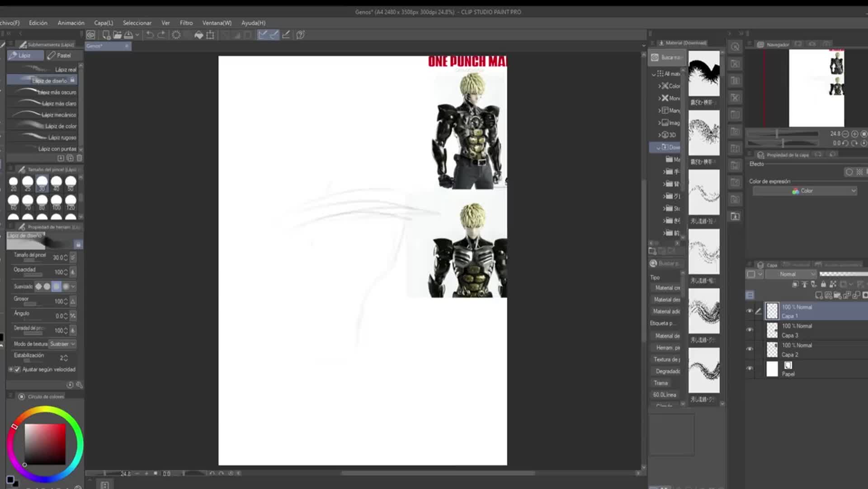Click the Navigator zoom out minus icon

coord(845,134)
